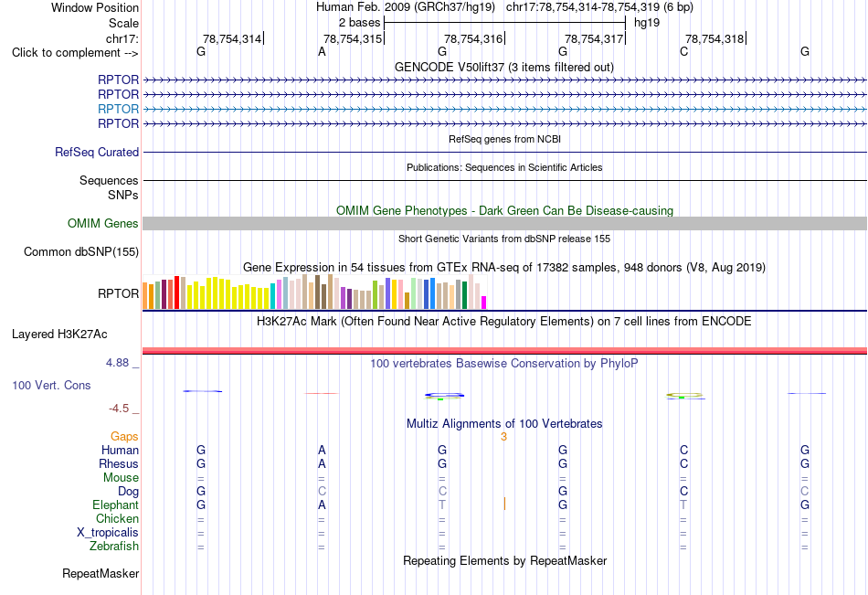Open the RefSeq Curated track label
The height and width of the screenshot is (595, 868).
97,152
